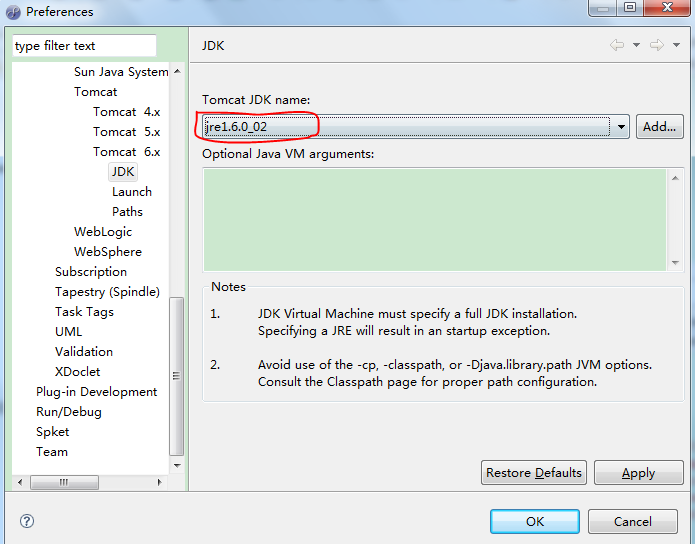This screenshot has height=544, width=695.
Task: Click VM arguments scrollbar down arrow
Action: 675,262
